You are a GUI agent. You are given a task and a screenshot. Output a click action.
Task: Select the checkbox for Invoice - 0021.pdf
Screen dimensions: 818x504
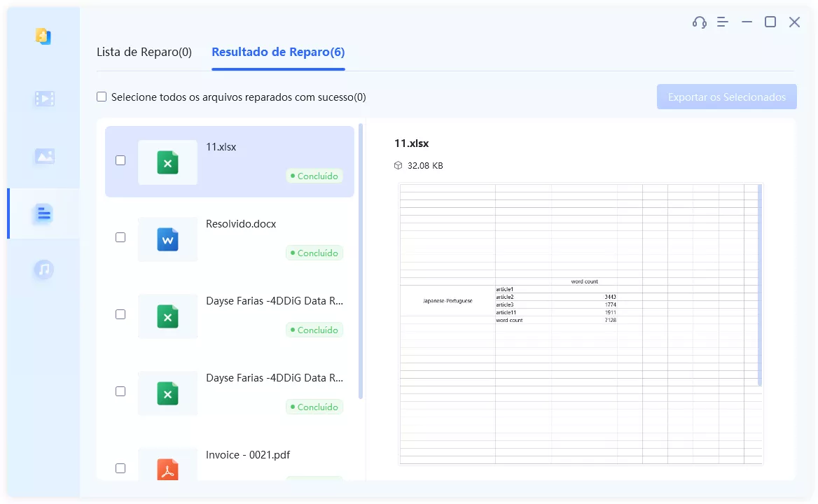coord(120,468)
